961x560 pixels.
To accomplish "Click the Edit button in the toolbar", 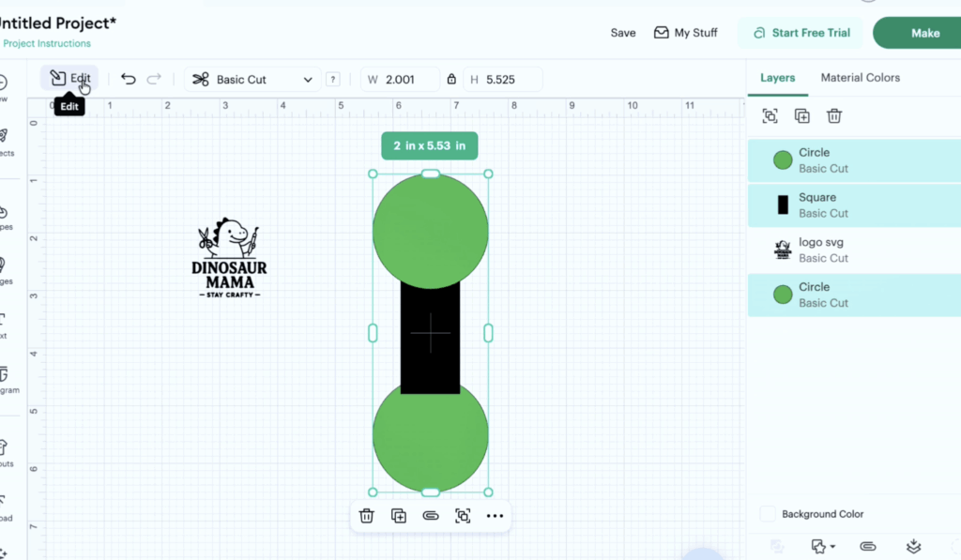I will click(x=69, y=79).
